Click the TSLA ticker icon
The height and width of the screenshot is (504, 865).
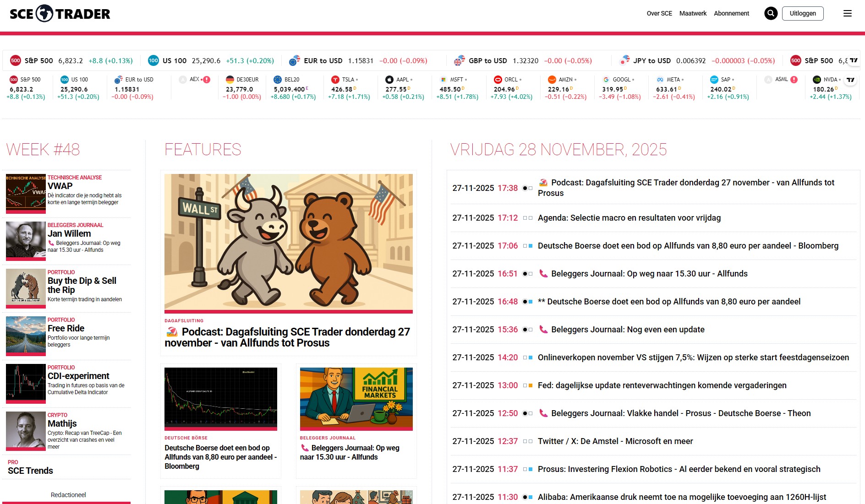(335, 80)
